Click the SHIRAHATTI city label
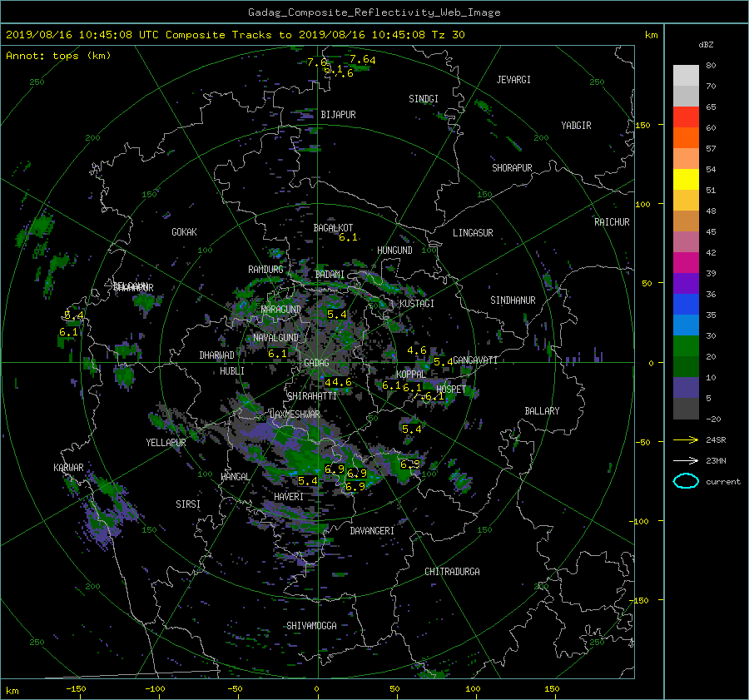 point(312,396)
